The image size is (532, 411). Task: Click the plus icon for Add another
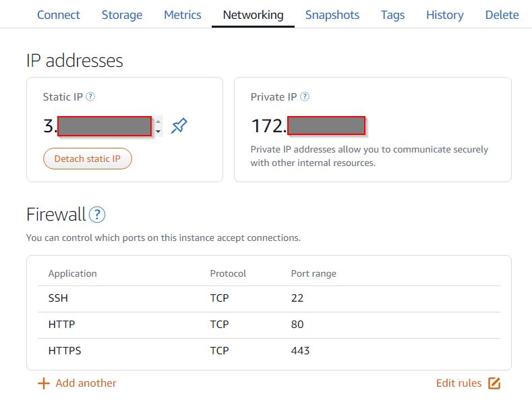point(43,383)
